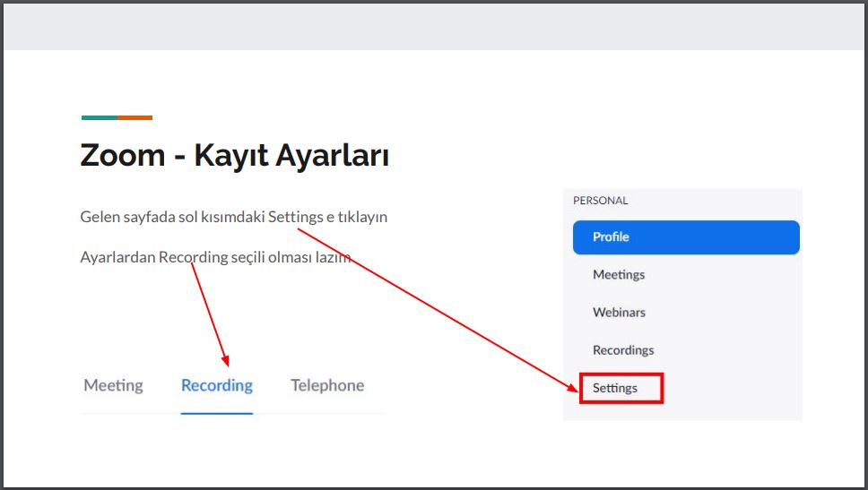The height and width of the screenshot is (490, 868).
Task: Click the word Settings in the instruction text
Action: tap(294, 218)
